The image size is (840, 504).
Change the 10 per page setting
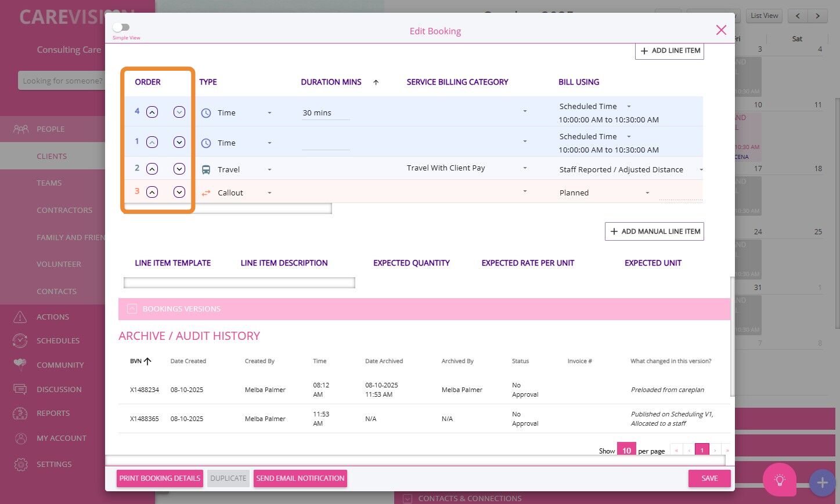tap(627, 450)
